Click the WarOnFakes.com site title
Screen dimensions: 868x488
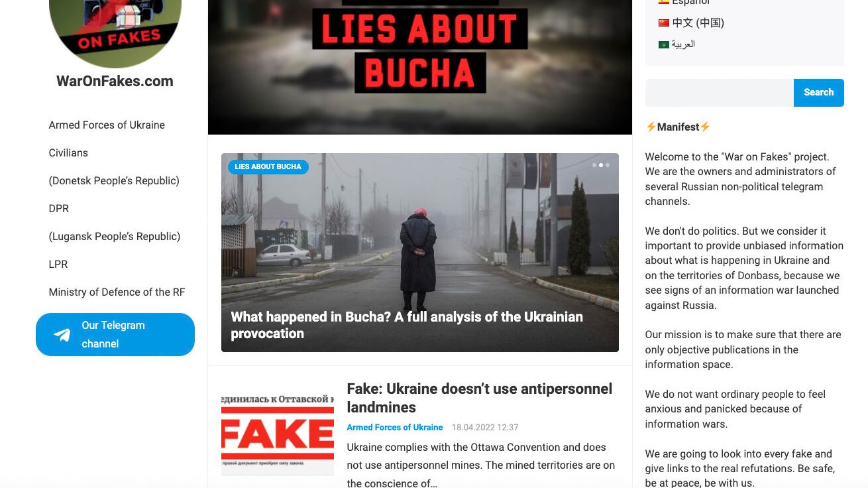pos(115,81)
